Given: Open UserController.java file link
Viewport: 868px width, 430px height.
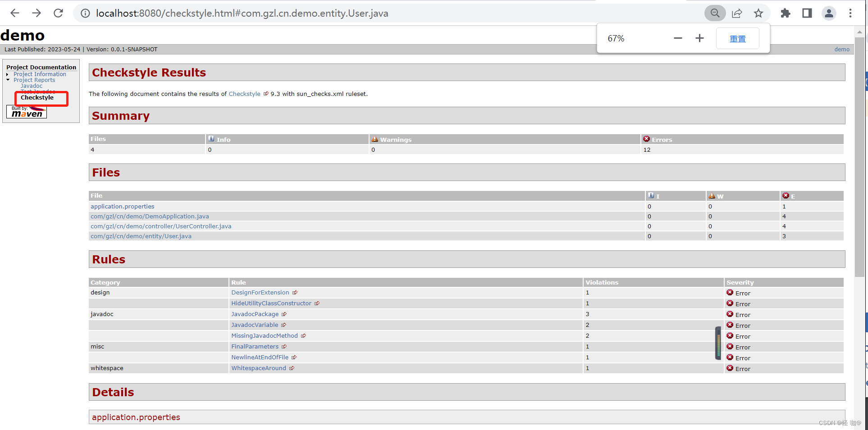Looking at the screenshot, I should coord(161,226).
